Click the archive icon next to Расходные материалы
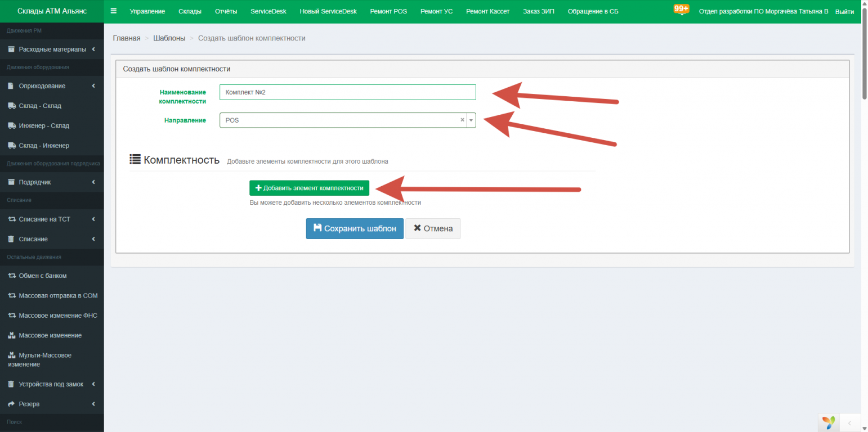 point(11,49)
